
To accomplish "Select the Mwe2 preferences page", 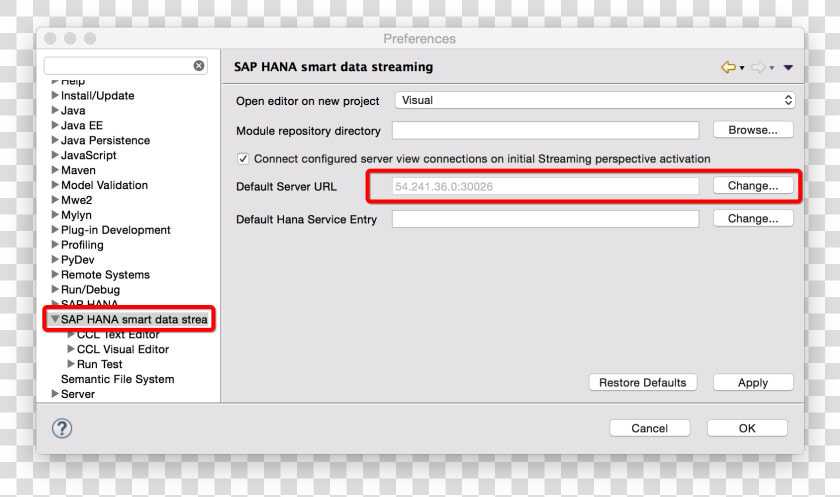I will coord(77,200).
